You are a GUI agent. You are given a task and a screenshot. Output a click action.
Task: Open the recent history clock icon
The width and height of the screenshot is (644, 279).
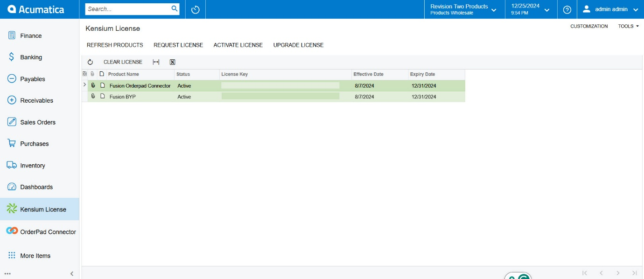(x=196, y=9)
